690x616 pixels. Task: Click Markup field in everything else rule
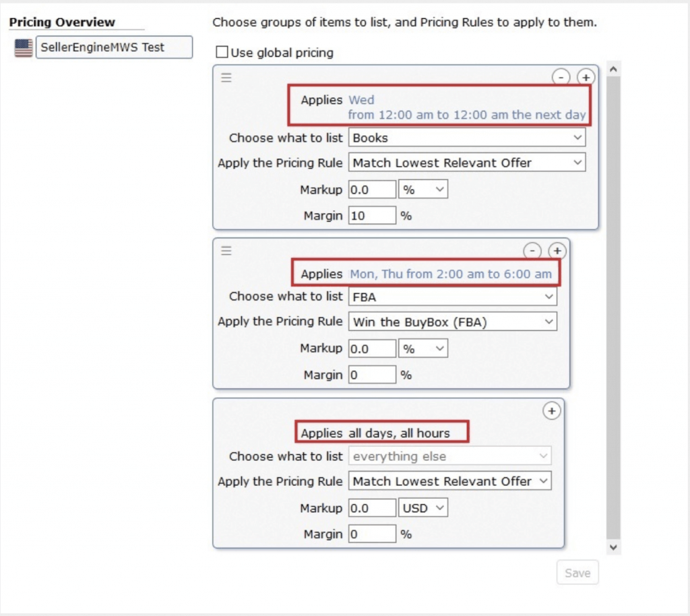point(372,507)
